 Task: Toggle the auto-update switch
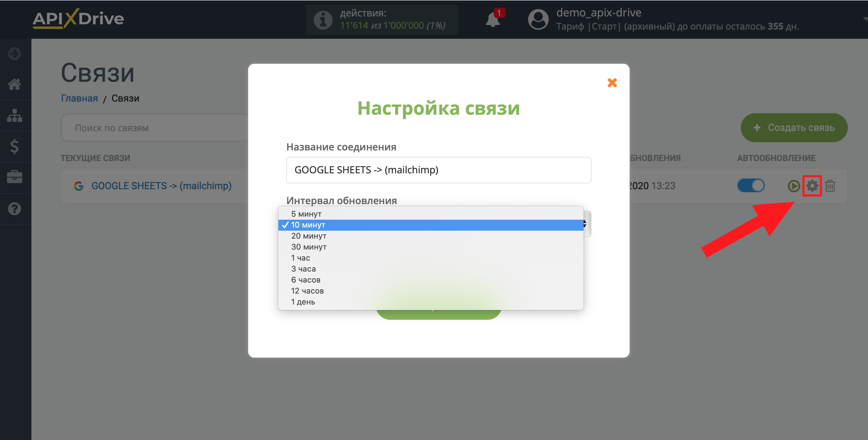tap(751, 185)
